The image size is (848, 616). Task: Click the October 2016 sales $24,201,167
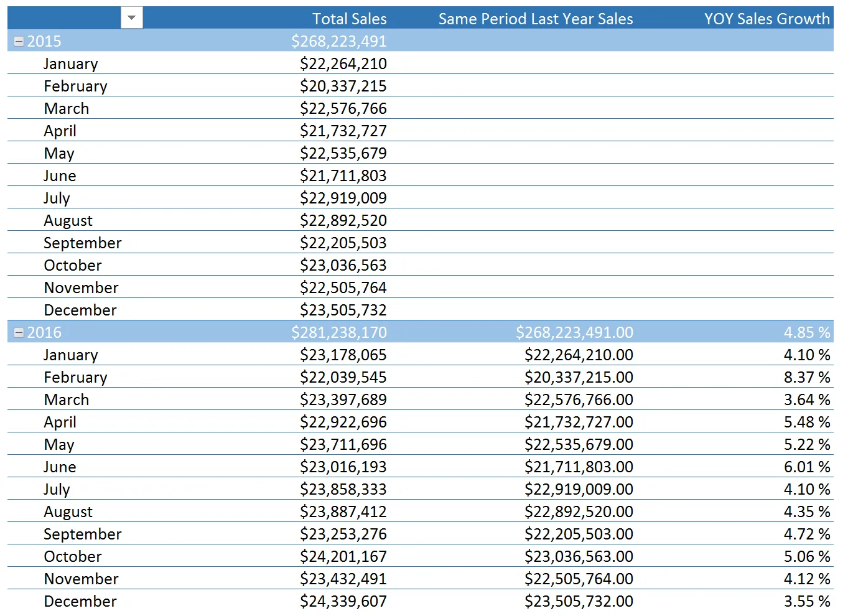coord(343,557)
